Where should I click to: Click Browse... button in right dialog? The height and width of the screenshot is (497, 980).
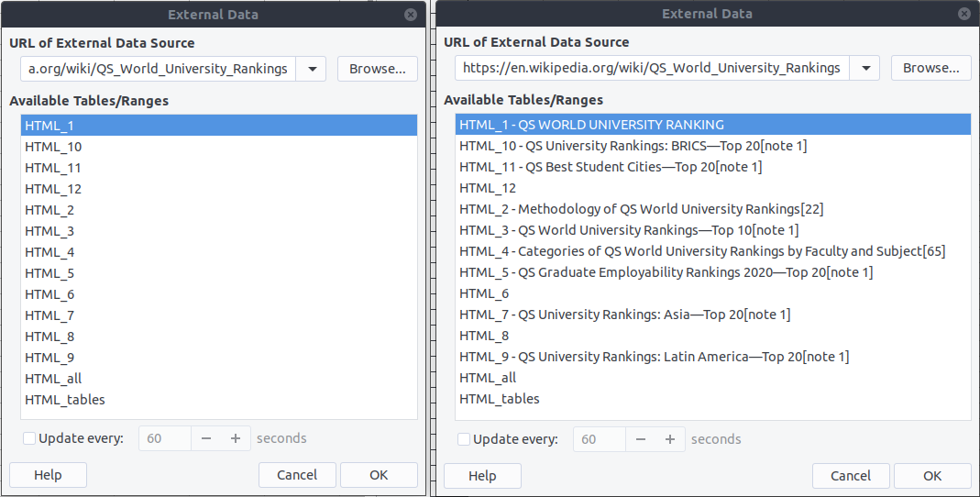click(931, 68)
